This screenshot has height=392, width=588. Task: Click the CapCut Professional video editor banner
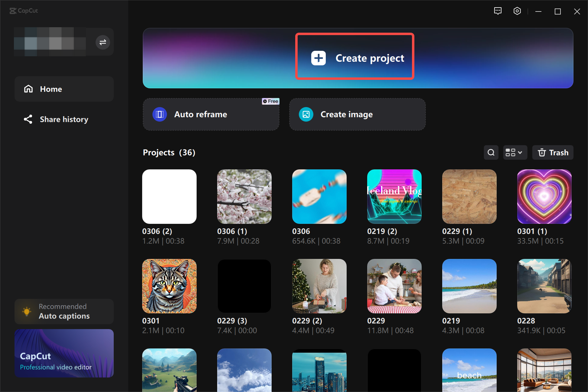[64, 353]
